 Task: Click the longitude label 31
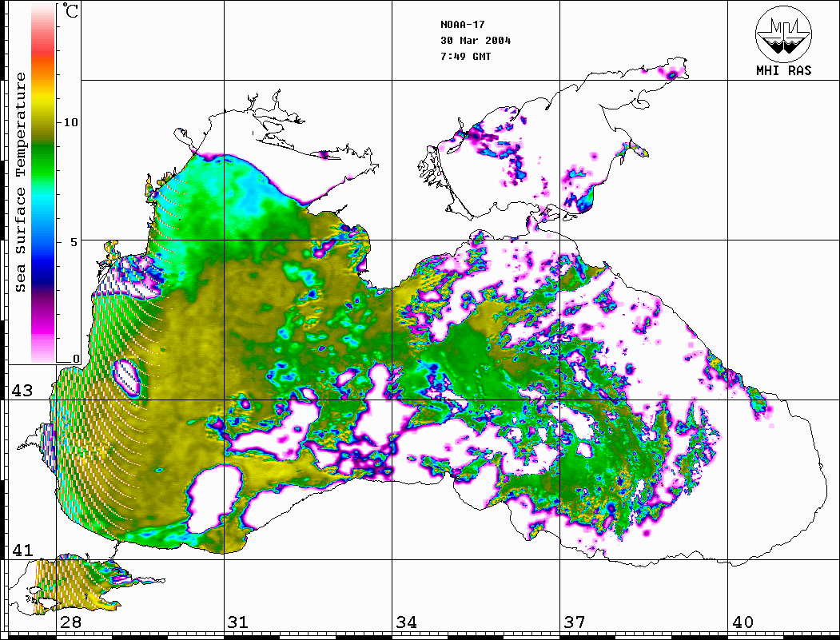(x=238, y=622)
